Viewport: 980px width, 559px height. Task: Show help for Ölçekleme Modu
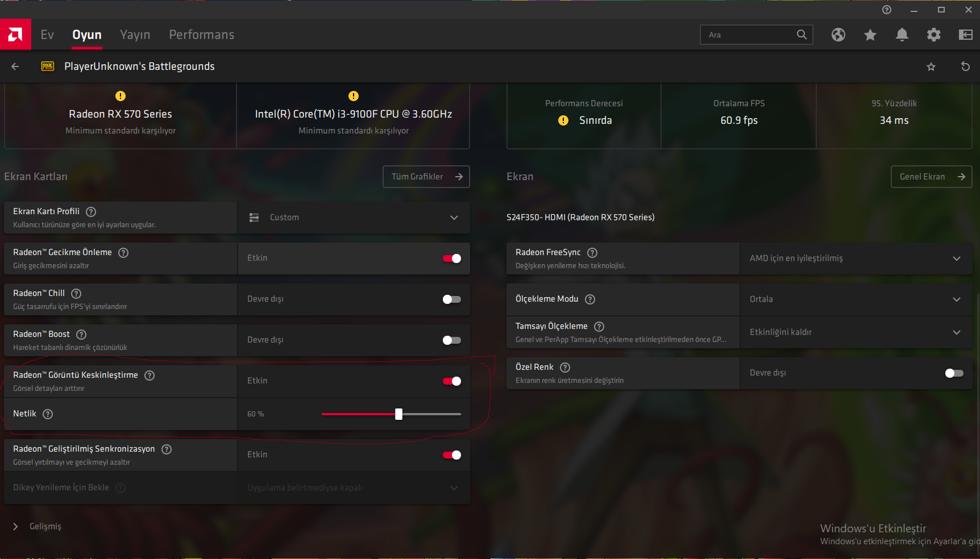pos(590,299)
